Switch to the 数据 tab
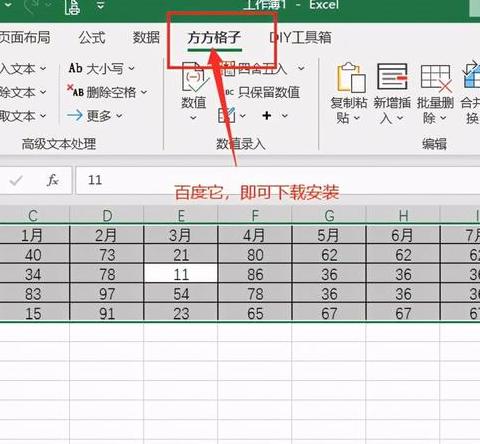Image resolution: width=480 pixels, height=444 pixels. (146, 37)
